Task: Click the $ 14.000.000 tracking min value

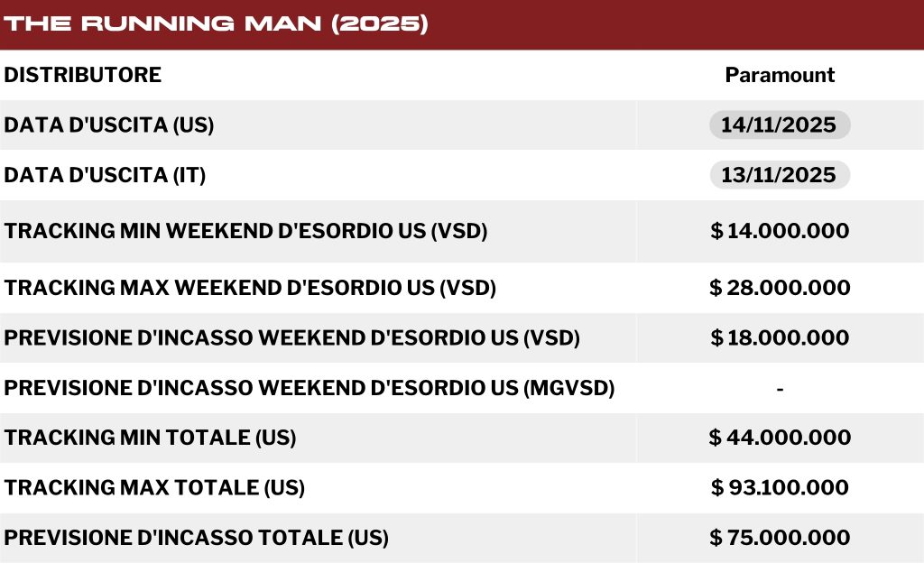Action: (780, 231)
